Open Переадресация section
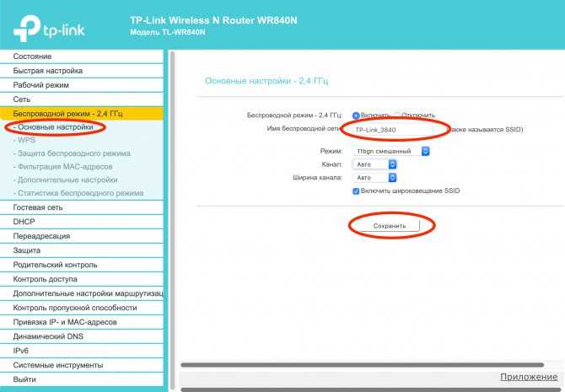 click(82, 236)
